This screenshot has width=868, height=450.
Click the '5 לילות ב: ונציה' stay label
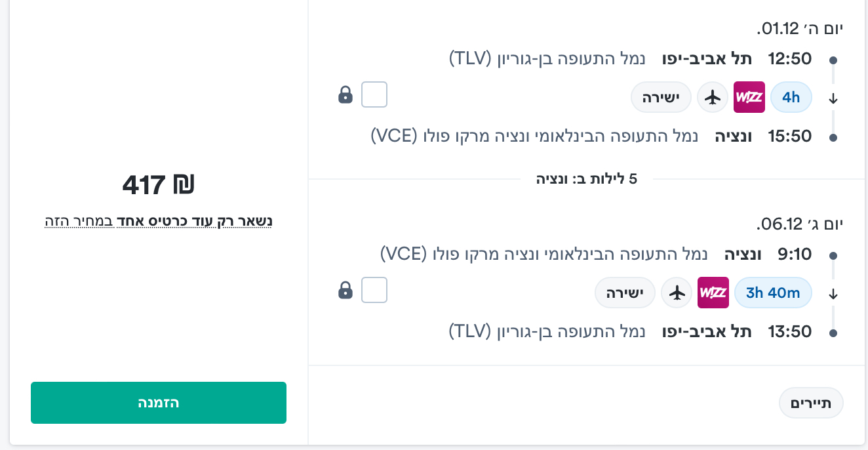tap(587, 178)
